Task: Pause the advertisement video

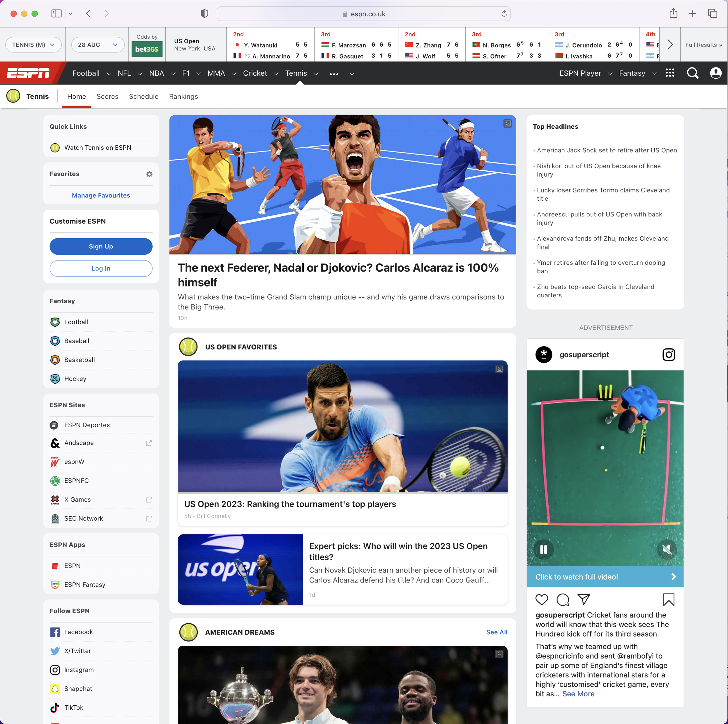Action: click(x=543, y=550)
